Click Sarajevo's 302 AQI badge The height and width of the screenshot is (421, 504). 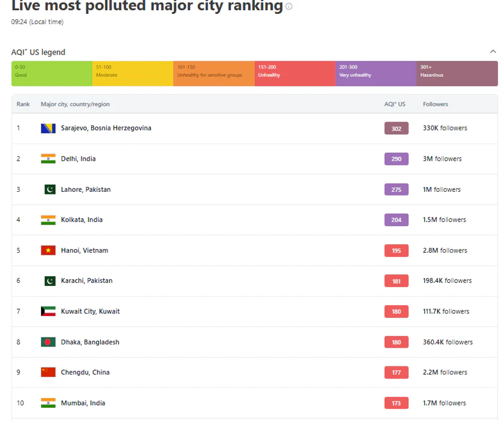396,129
